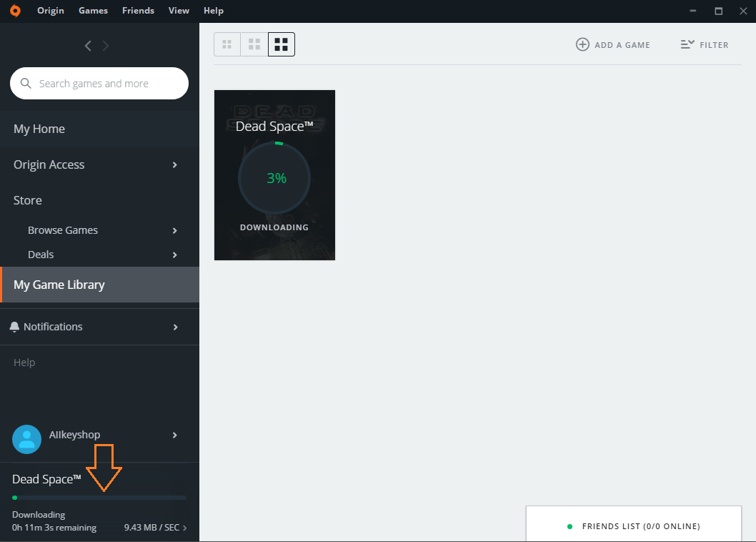Viewport: 756px width, 542px height.
Task: Open the Friends menu
Action: [x=138, y=11]
